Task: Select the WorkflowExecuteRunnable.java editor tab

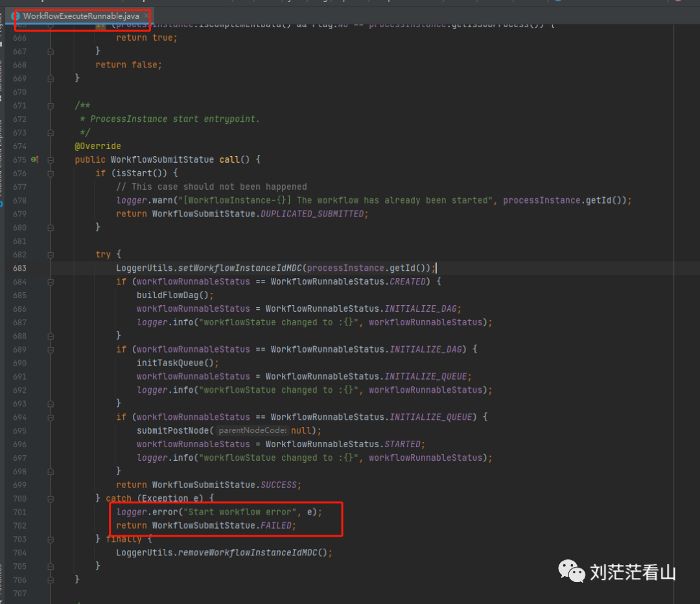Action: 80,16
